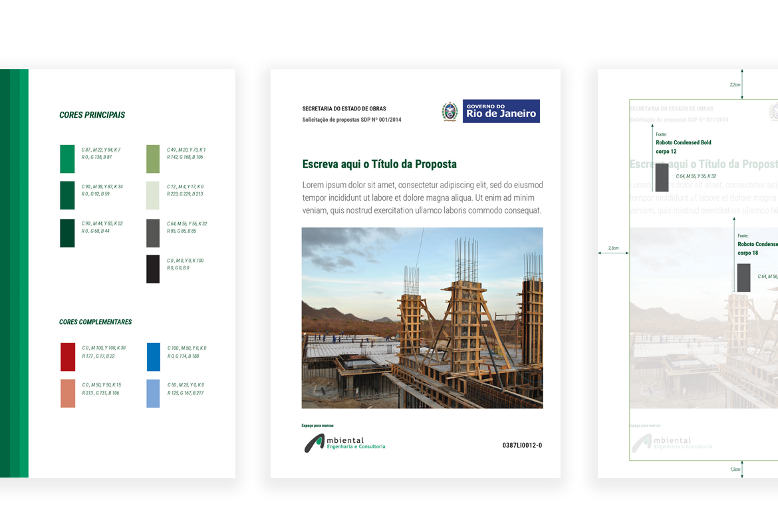Choose the light blue R125 G167 B217 swatch
The image size is (778, 532).
(153, 394)
